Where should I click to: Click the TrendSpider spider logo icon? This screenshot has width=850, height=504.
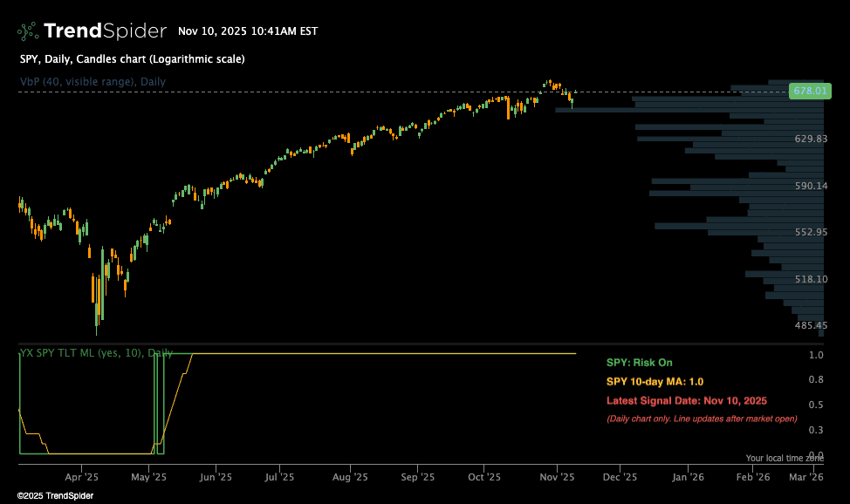coord(28,31)
